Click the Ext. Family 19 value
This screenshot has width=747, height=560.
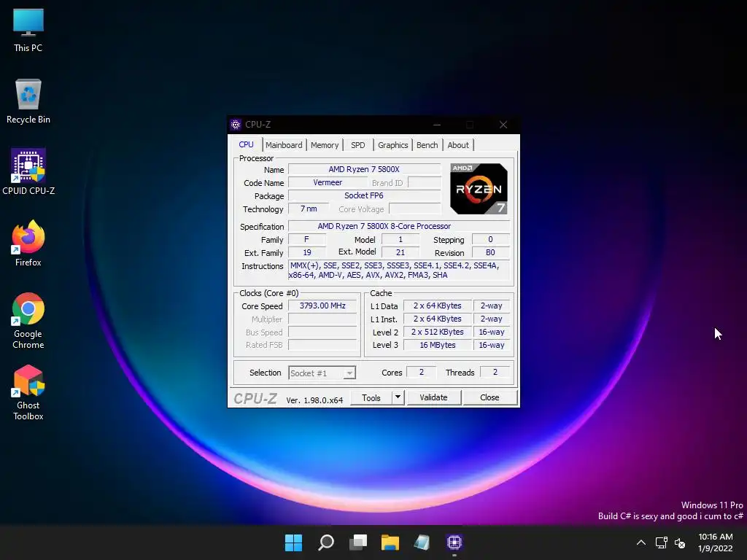pyautogui.click(x=307, y=253)
